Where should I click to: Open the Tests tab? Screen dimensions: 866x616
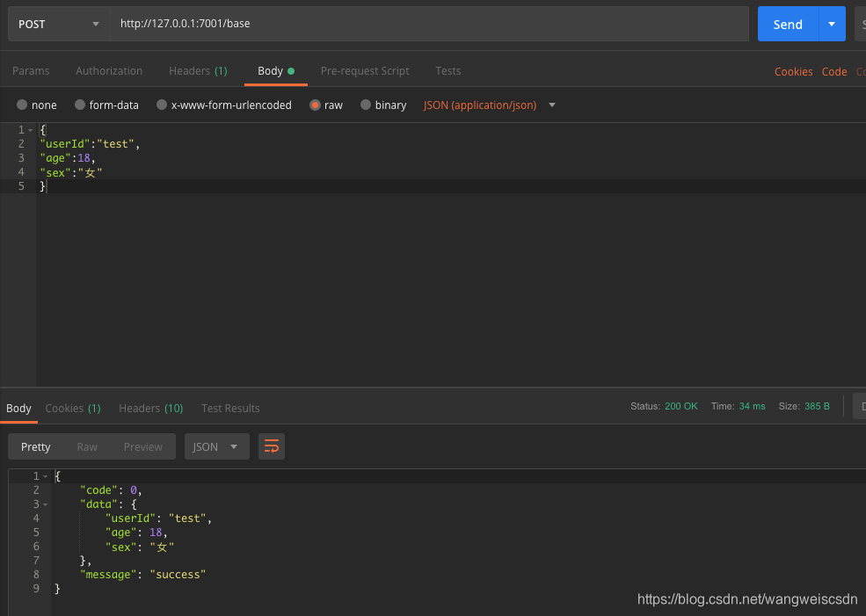[448, 70]
